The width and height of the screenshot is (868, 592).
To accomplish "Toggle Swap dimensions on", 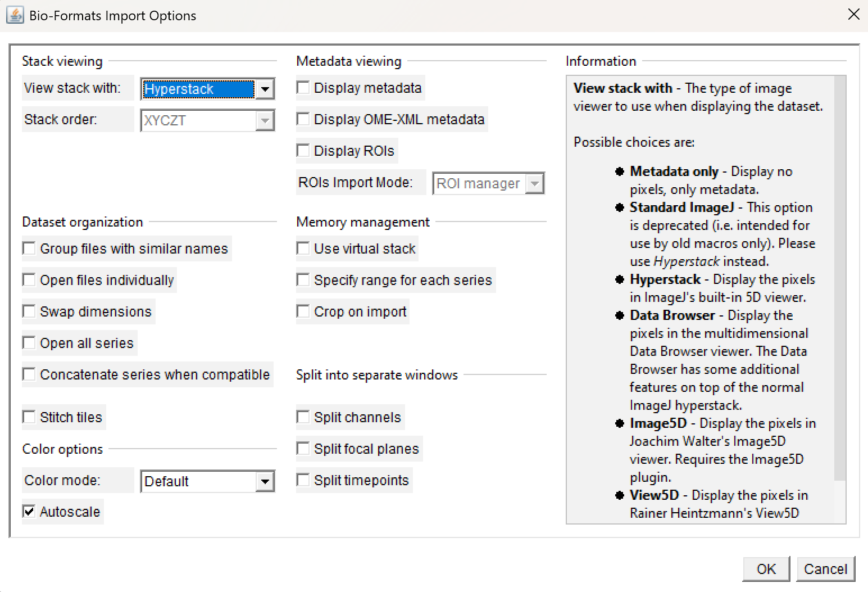I will pyautogui.click(x=29, y=311).
